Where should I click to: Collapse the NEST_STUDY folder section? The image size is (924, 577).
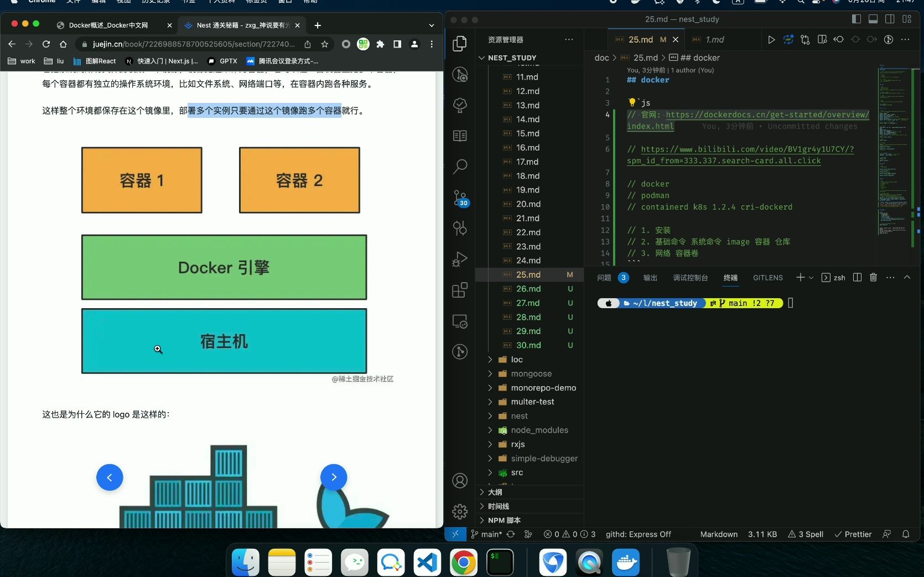click(x=512, y=58)
